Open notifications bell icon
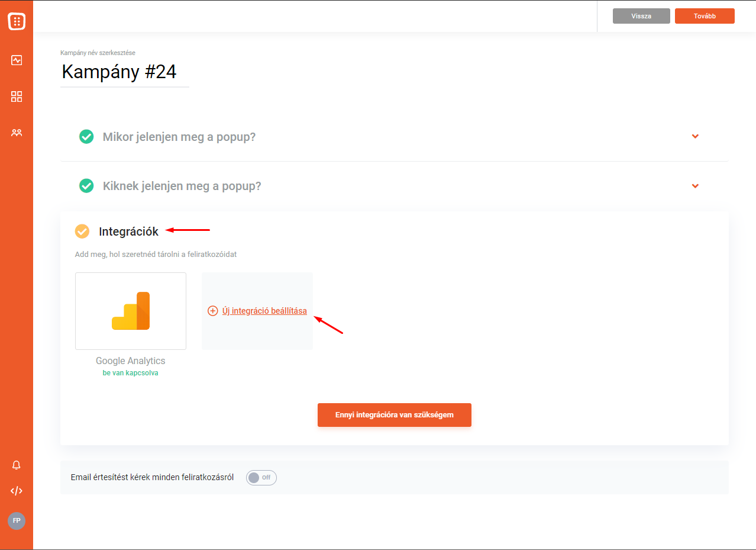The width and height of the screenshot is (756, 550). pyautogui.click(x=17, y=465)
